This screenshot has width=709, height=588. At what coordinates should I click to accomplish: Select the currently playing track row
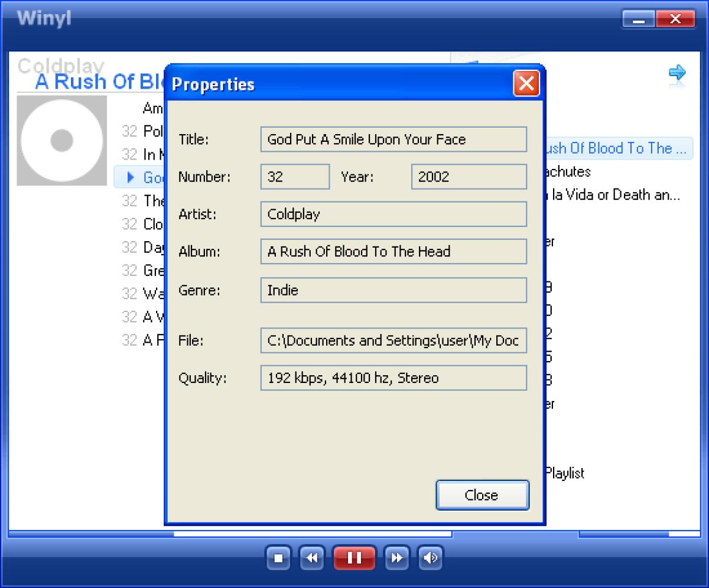139,177
